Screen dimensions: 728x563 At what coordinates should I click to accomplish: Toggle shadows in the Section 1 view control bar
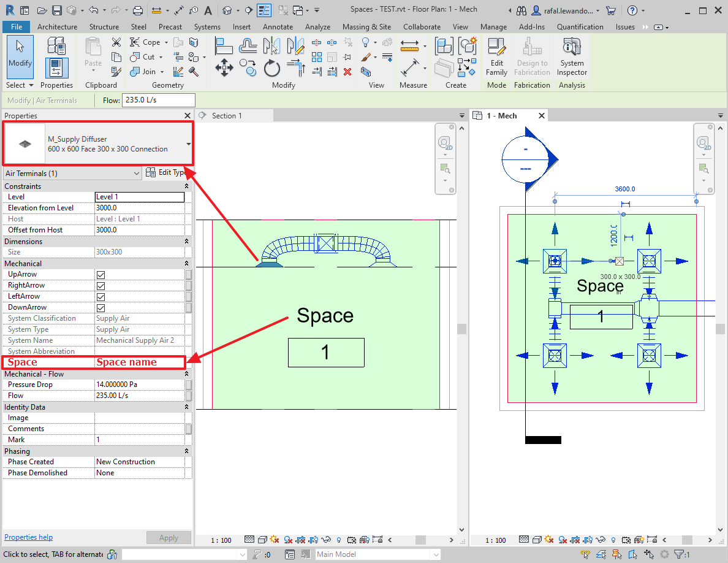[275, 540]
